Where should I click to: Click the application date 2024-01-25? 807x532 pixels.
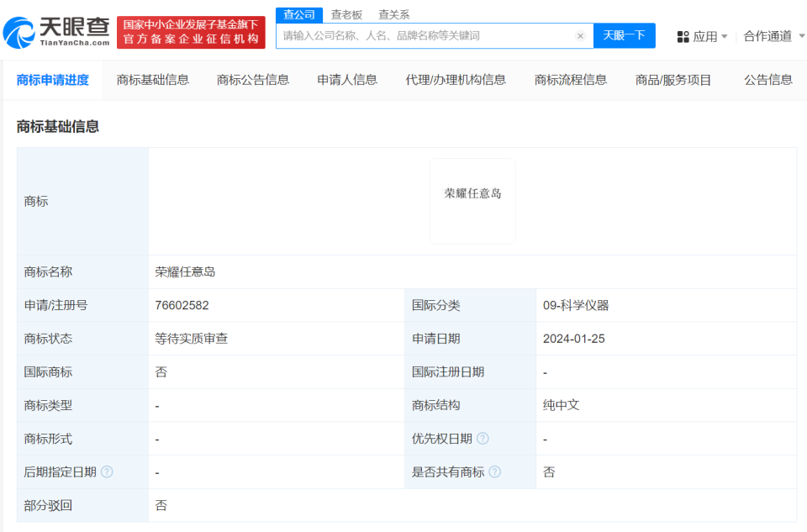574,339
